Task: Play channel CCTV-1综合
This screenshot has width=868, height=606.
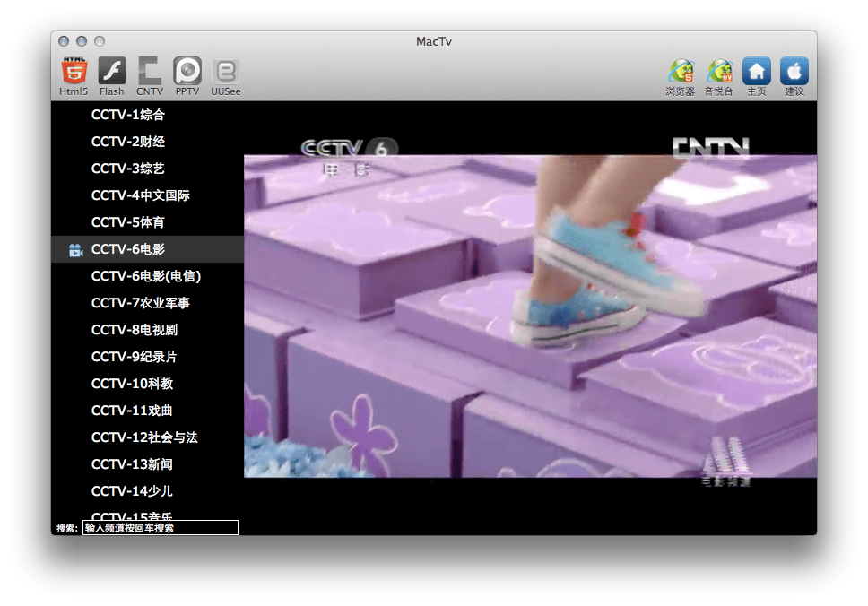Action: (x=147, y=115)
